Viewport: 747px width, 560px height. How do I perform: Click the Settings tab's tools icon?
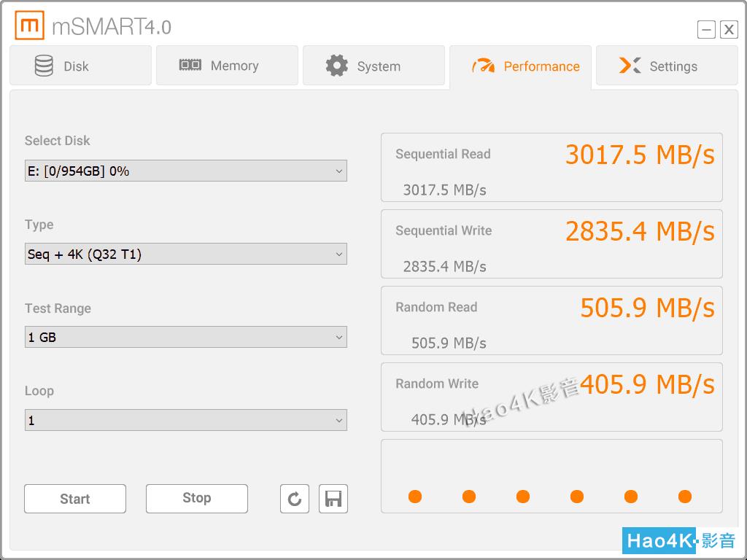[630, 65]
